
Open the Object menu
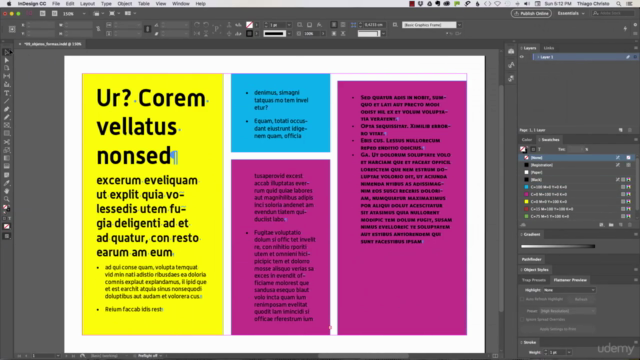[124, 4]
